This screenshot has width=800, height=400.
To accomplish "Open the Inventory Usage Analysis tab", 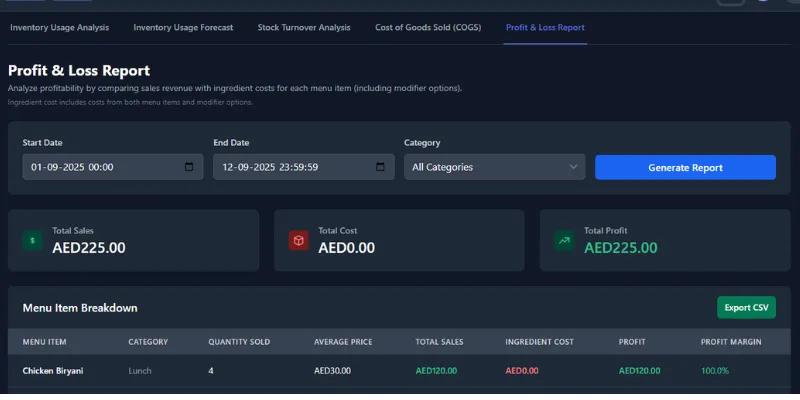I will pyautogui.click(x=59, y=27).
